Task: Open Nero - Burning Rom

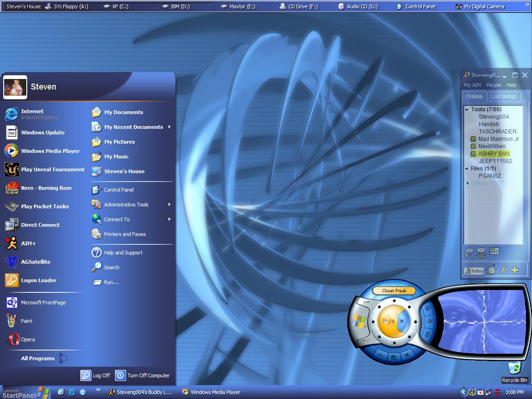Action: [x=46, y=188]
